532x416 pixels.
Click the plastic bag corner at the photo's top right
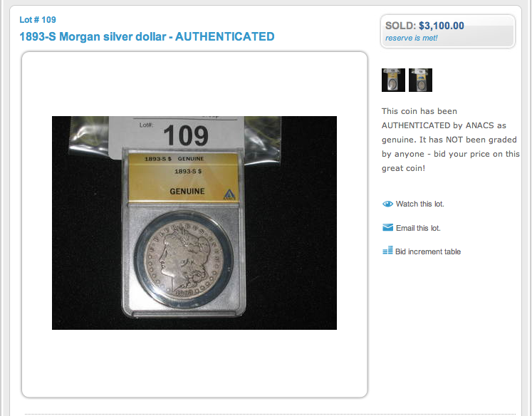(x=262, y=138)
